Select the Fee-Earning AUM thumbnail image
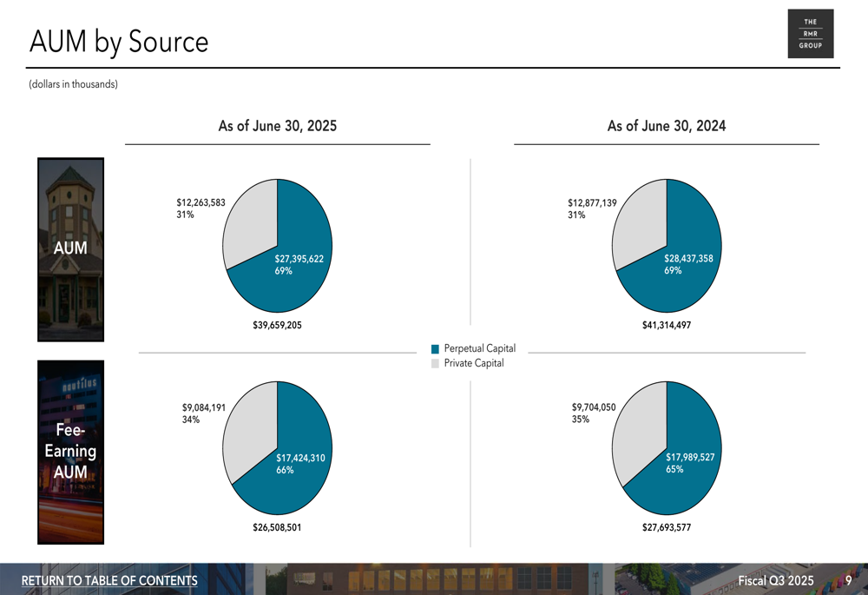This screenshot has height=595, width=868. pos(71,452)
